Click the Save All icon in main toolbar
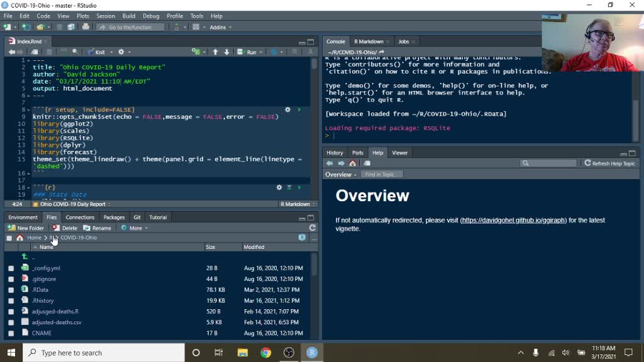Viewport: 644px width, 362px height. [71, 27]
